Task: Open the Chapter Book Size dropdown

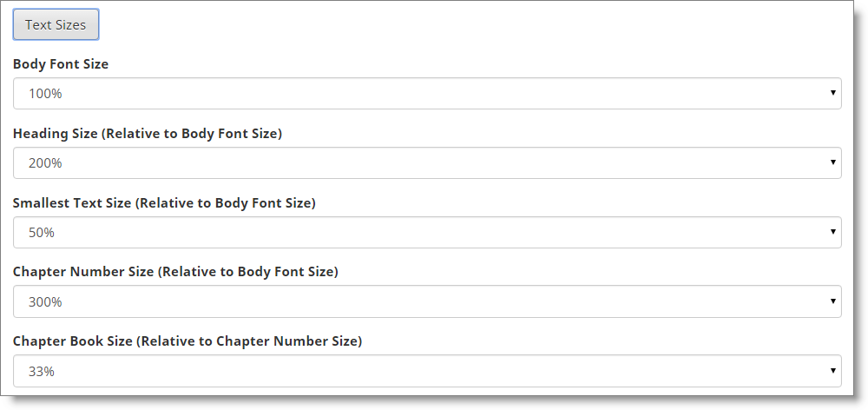Action: pyautogui.click(x=427, y=371)
